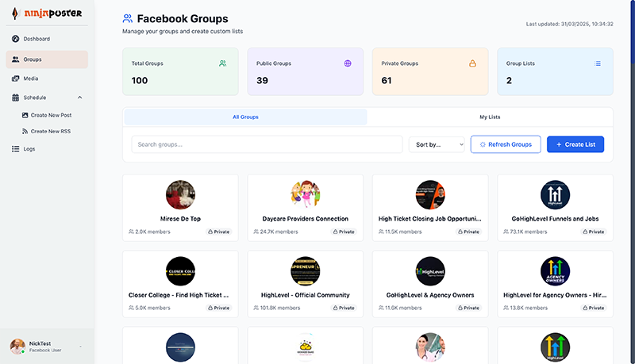Click the Private badge on Mirese De Top
The height and width of the screenshot is (364, 635).
tap(219, 232)
